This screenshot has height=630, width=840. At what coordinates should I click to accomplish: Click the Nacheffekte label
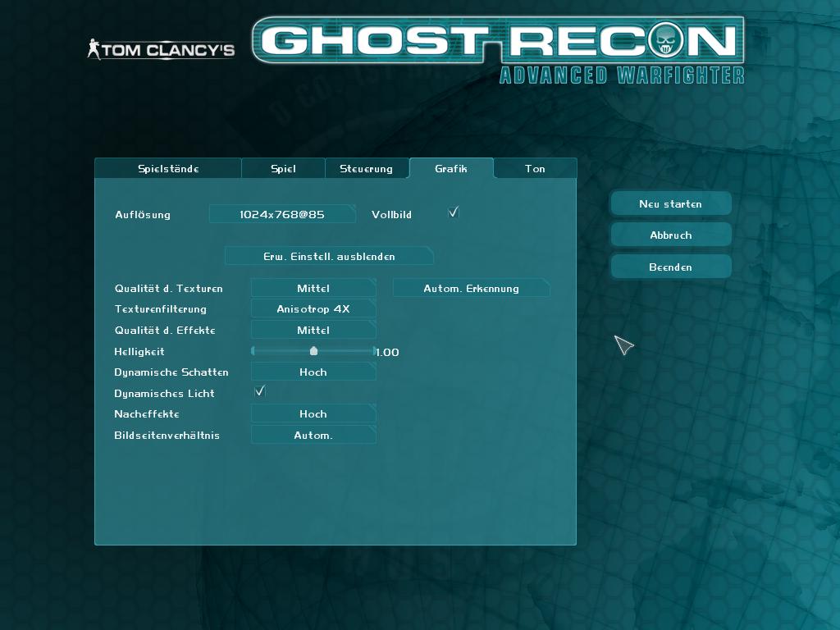click(147, 414)
